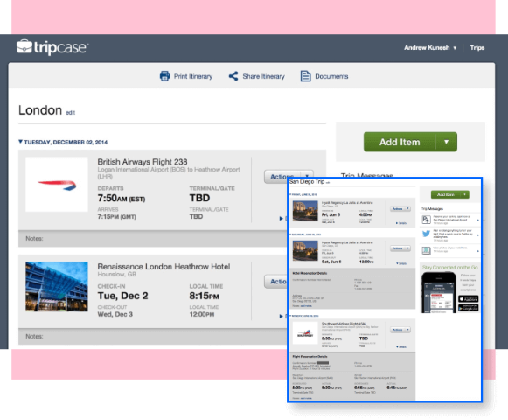Click the Hyatt photo on the Sat, Jun 6 card

pos(305,250)
